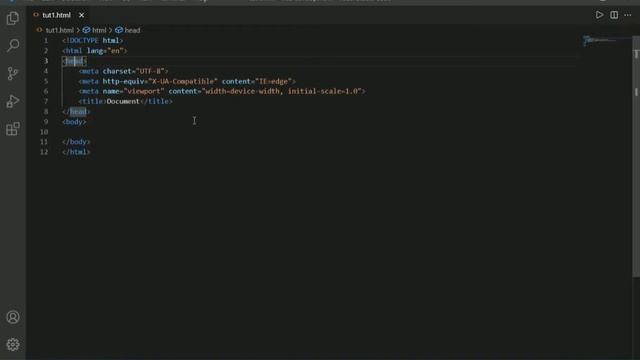Image resolution: width=640 pixels, height=360 pixels.
Task: Click the word Document in title
Action: coord(123,101)
